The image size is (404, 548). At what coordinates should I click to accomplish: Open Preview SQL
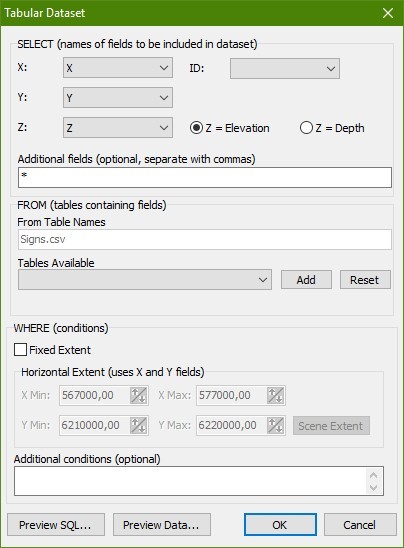click(56, 525)
